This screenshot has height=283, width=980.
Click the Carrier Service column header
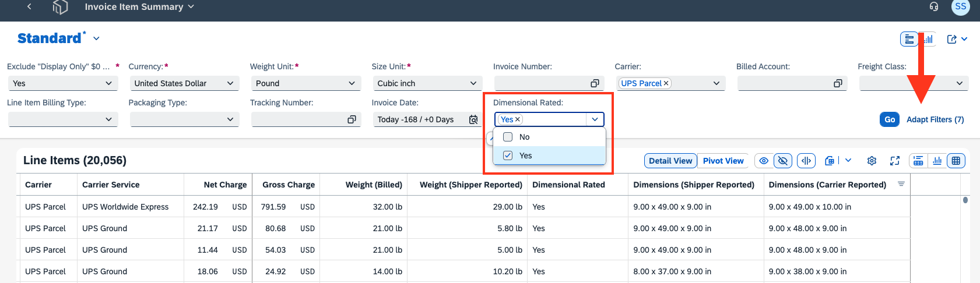click(x=131, y=185)
